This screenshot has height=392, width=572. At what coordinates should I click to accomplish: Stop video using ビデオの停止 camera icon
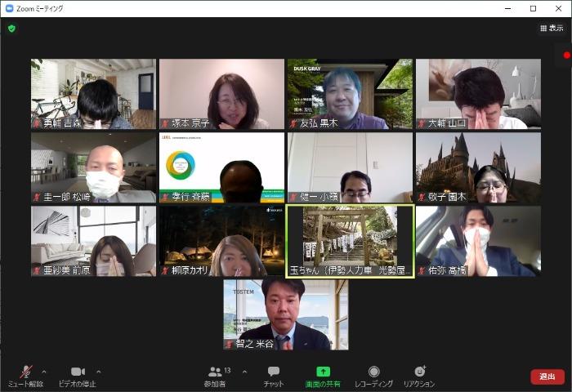tap(78, 372)
